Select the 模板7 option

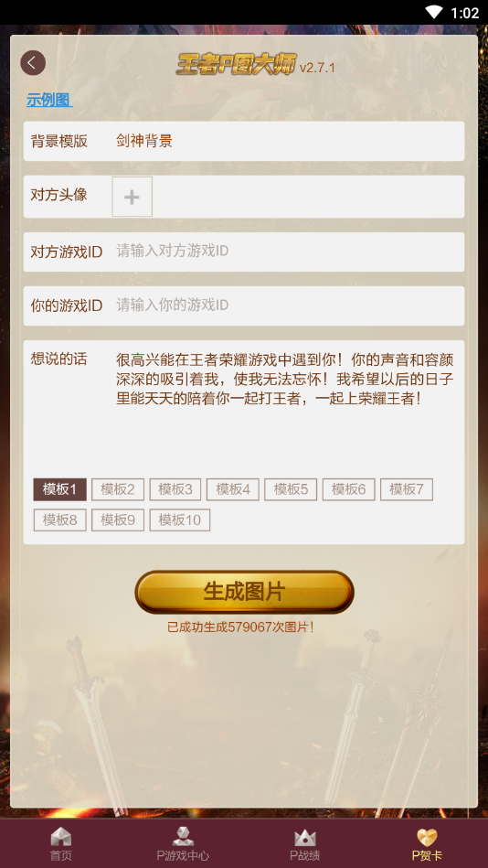(x=406, y=489)
